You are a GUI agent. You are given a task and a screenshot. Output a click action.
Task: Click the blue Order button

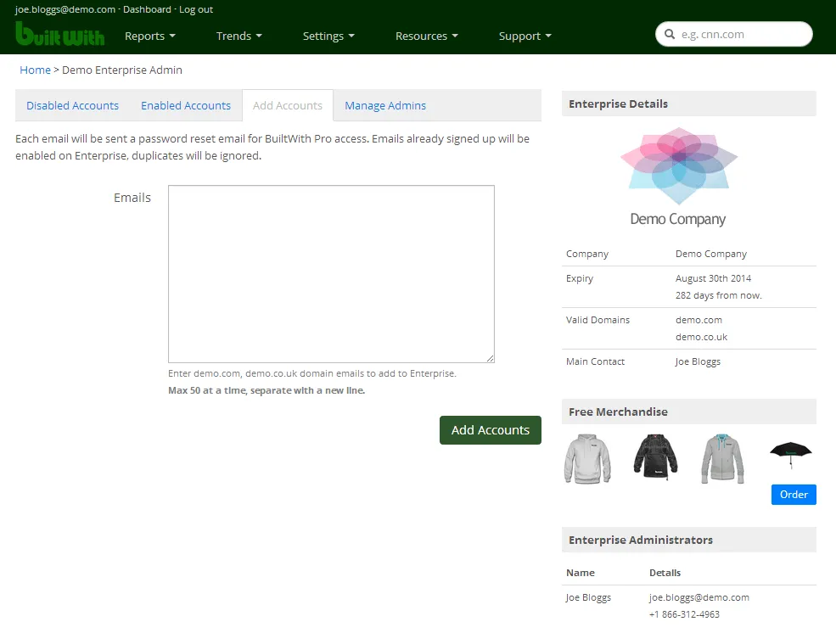(794, 495)
